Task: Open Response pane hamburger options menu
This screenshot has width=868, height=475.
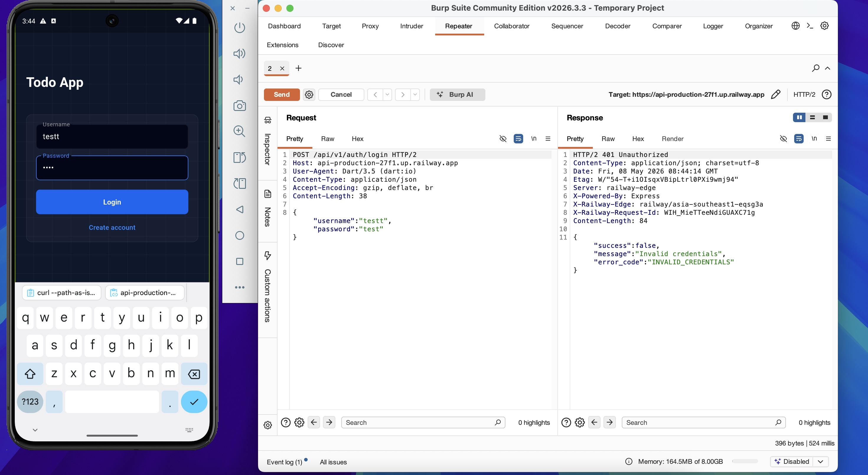Action: click(x=828, y=139)
